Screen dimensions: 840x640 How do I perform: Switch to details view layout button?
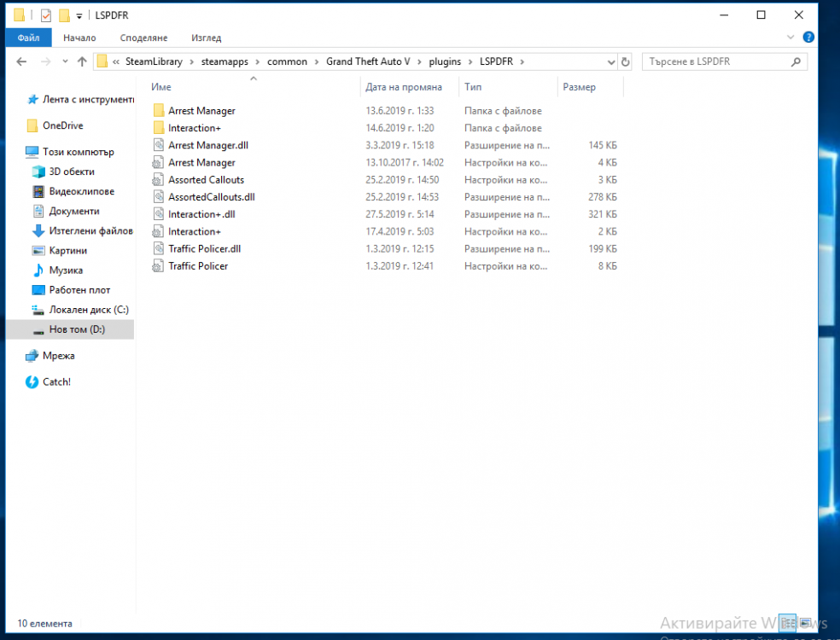coord(787,623)
